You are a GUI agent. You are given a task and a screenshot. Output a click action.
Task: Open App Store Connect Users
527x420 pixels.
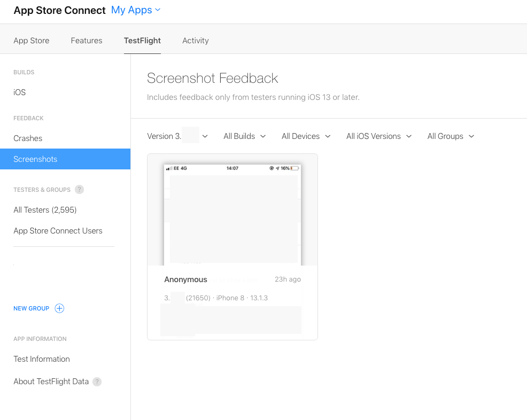tap(58, 231)
